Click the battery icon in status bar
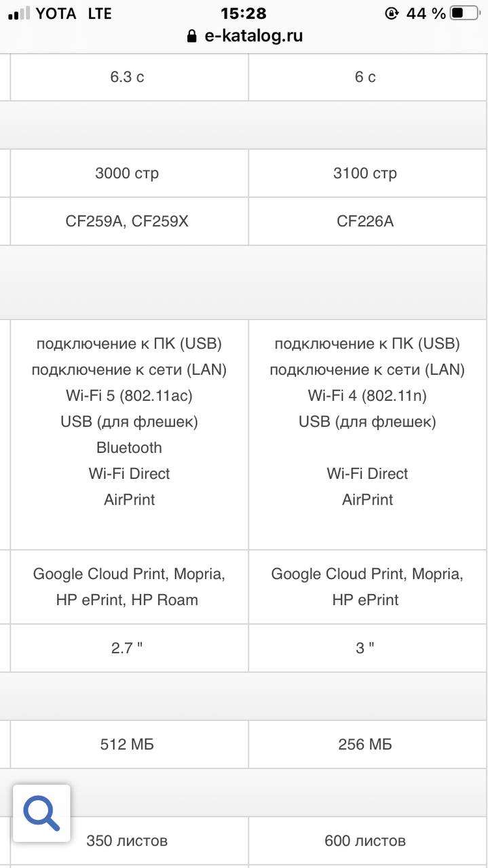The width and height of the screenshot is (488, 868). [x=466, y=13]
